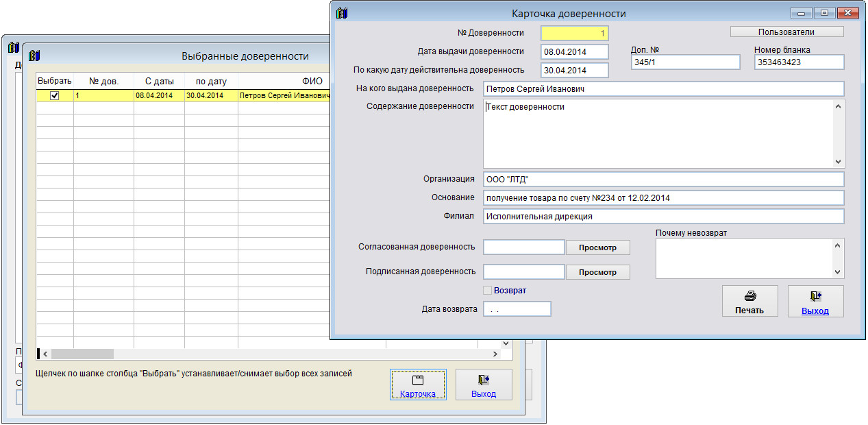Screen dimensions: 868x425
Task: Click the horizontal scrollbar thumb in the table
Action: pos(82,354)
